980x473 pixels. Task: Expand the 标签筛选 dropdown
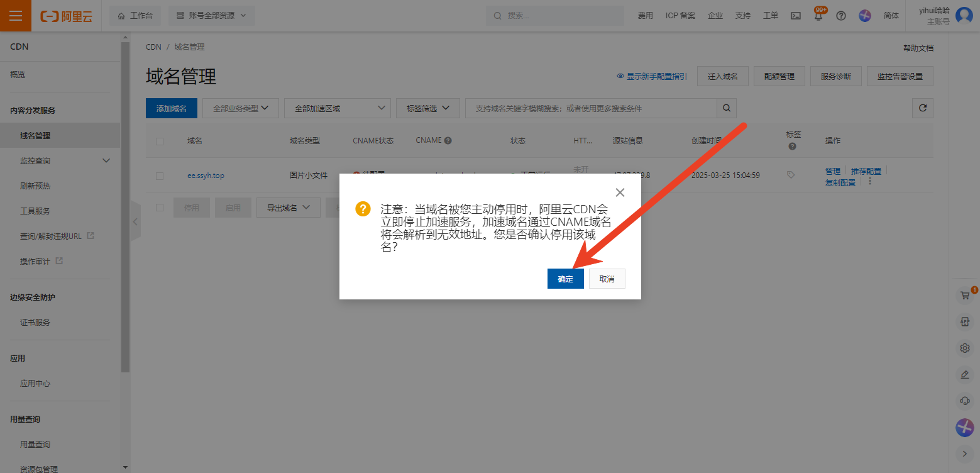click(x=428, y=108)
